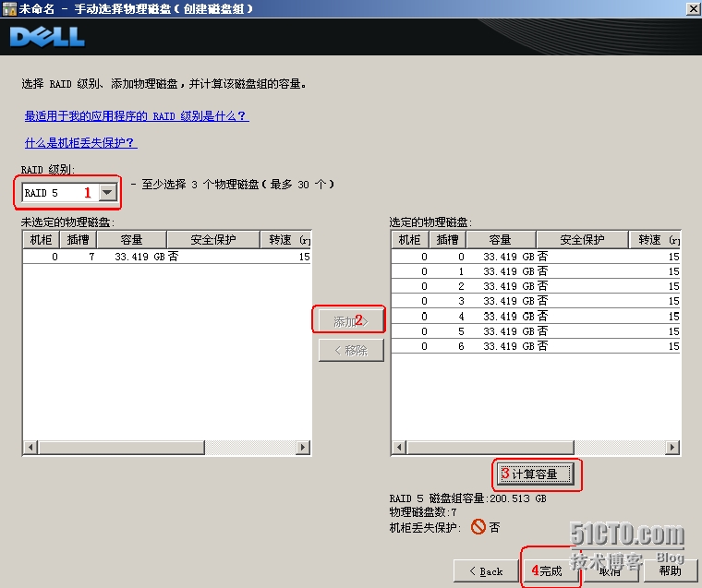Open link 最适用于我的应用程序的 RAID 级别是什么?
This screenshot has width=702, height=588.
[137, 116]
